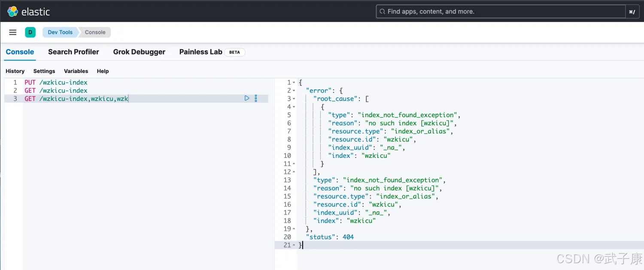Open request options three-dot menu
644x270 pixels.
(256, 98)
